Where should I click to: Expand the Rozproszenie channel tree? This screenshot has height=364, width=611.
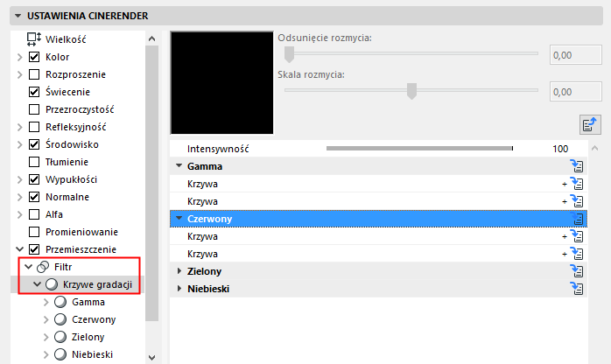[20, 74]
